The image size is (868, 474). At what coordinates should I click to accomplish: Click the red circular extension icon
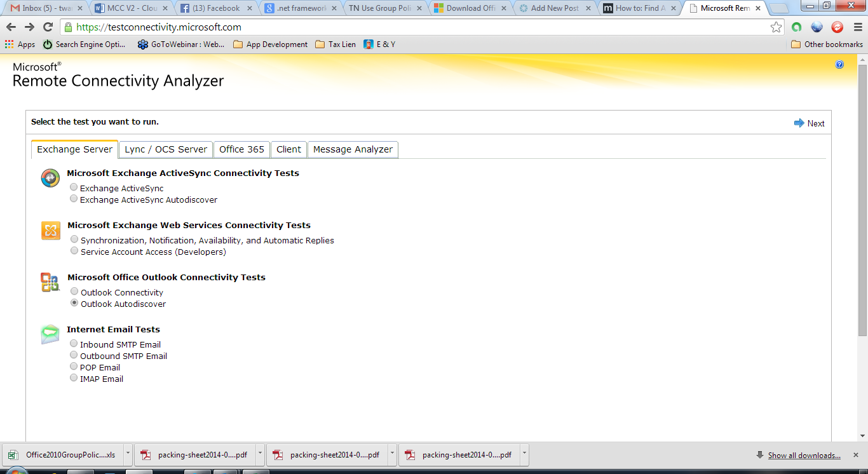(837, 27)
